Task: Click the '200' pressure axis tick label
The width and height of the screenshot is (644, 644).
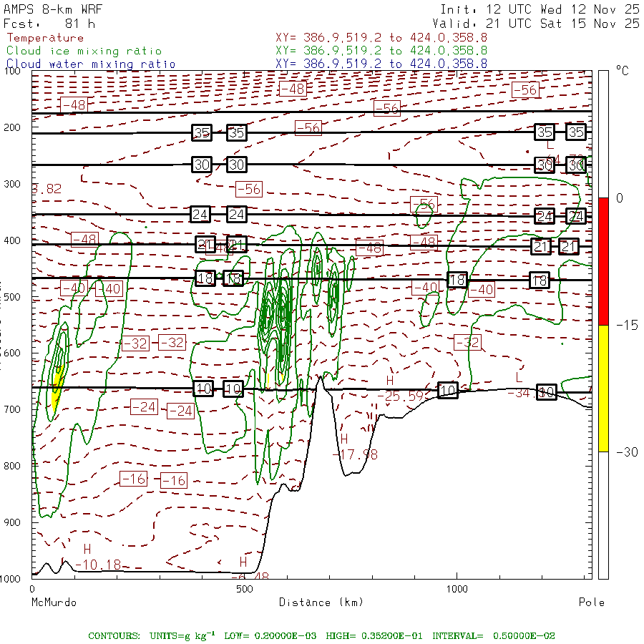Action: [12, 127]
